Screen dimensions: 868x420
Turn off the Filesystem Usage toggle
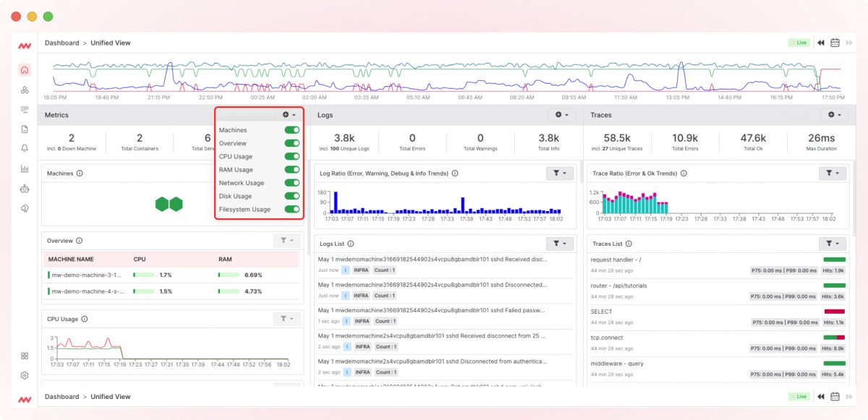click(x=292, y=209)
